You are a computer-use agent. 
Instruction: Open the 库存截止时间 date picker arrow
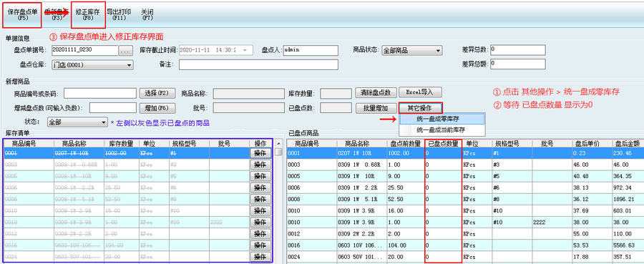245,50
